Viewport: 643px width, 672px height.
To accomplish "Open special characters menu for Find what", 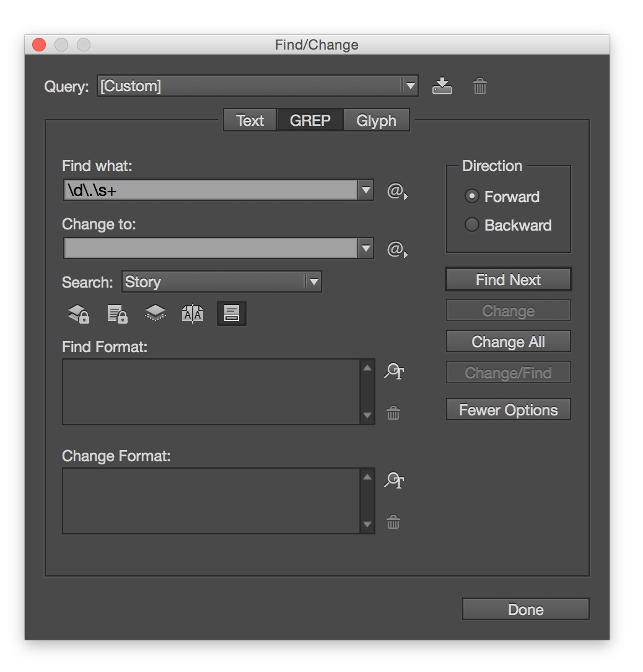I will pyautogui.click(x=396, y=191).
